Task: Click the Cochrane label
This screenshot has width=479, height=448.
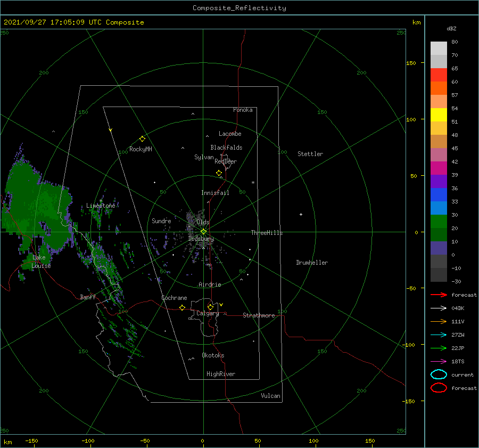Action: [x=174, y=298]
